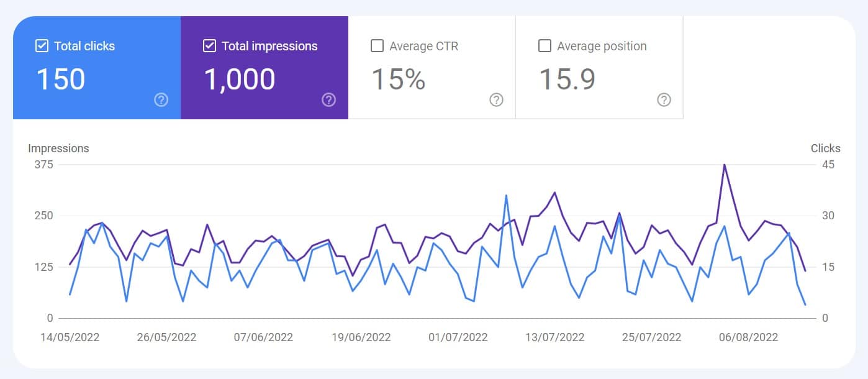This screenshot has width=868, height=379.
Task: Click the 06/08/2022 date label
Action: tap(748, 337)
